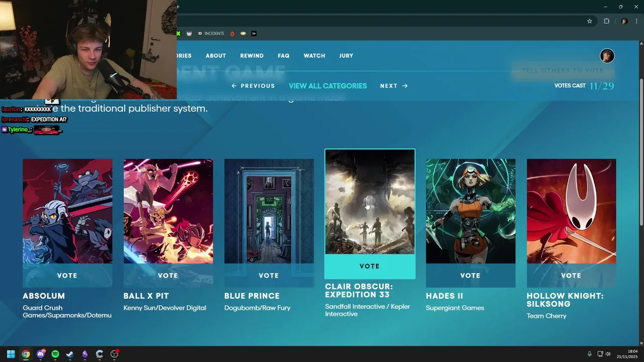Open WATCH in site navigation

point(314,56)
